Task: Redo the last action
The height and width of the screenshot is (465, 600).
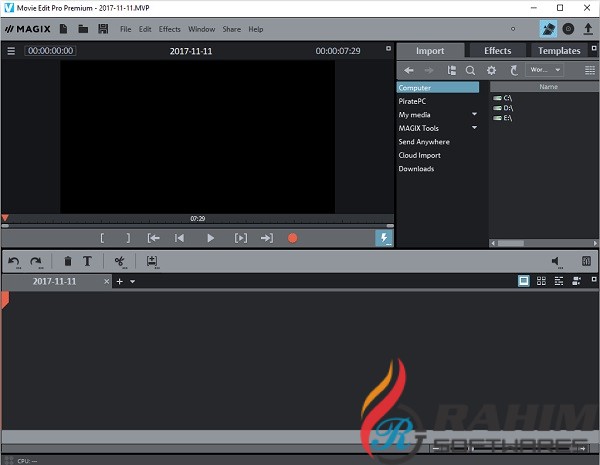Action: coord(36,262)
